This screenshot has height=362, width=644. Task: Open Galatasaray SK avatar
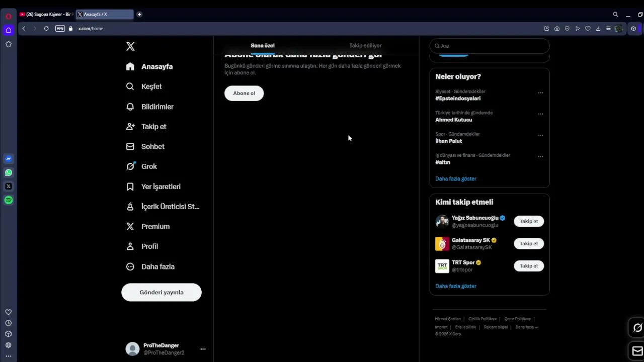[442, 243]
